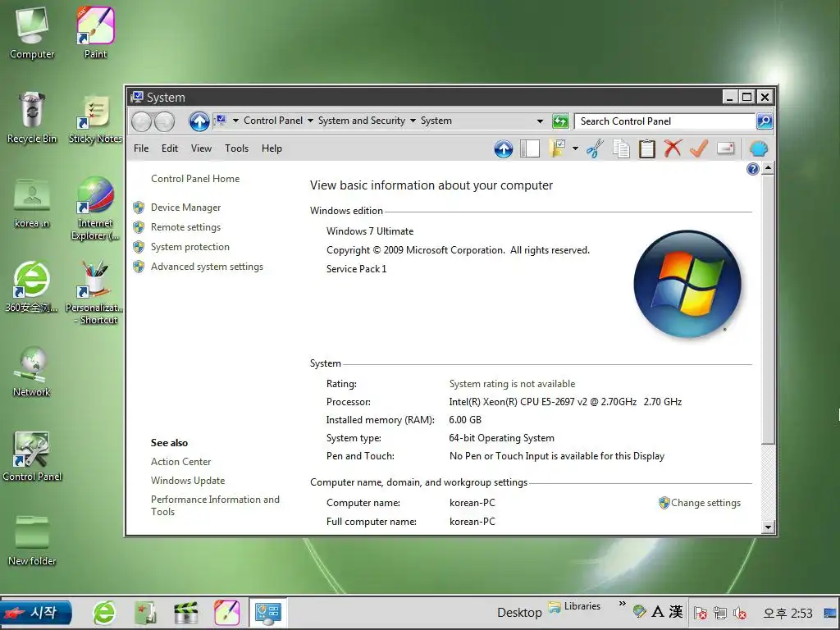Open the address bar history dropdown
Viewport: 840px width, 630px height.
(540, 121)
